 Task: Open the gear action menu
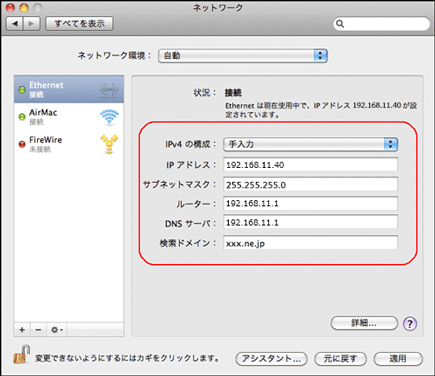(x=57, y=330)
